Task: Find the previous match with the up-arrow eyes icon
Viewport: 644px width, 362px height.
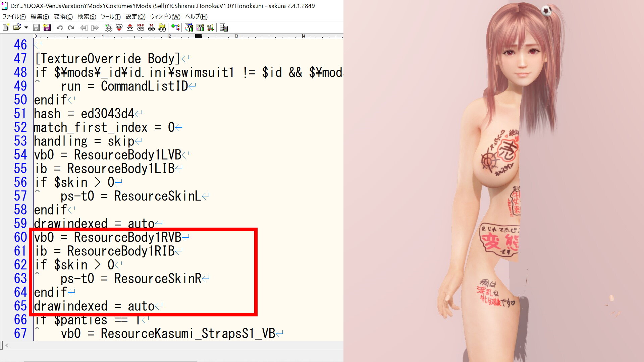Action: (x=130, y=27)
